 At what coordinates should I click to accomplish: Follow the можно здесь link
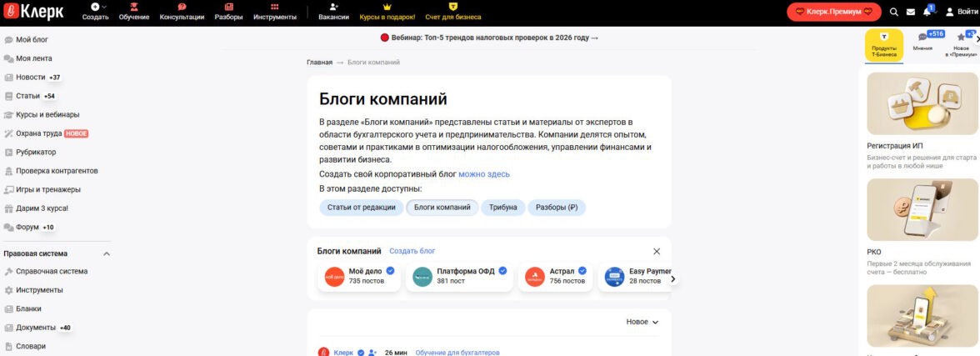coord(484,174)
